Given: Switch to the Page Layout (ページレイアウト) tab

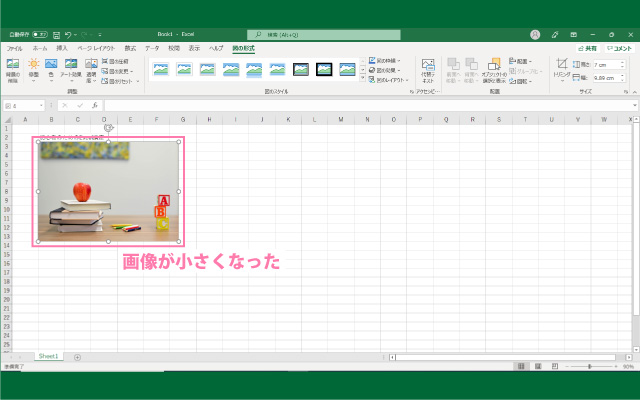Looking at the screenshot, I should 96,48.
